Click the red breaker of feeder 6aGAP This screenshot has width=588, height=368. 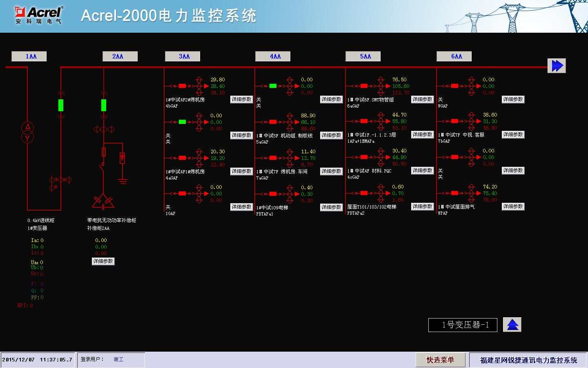(364, 86)
